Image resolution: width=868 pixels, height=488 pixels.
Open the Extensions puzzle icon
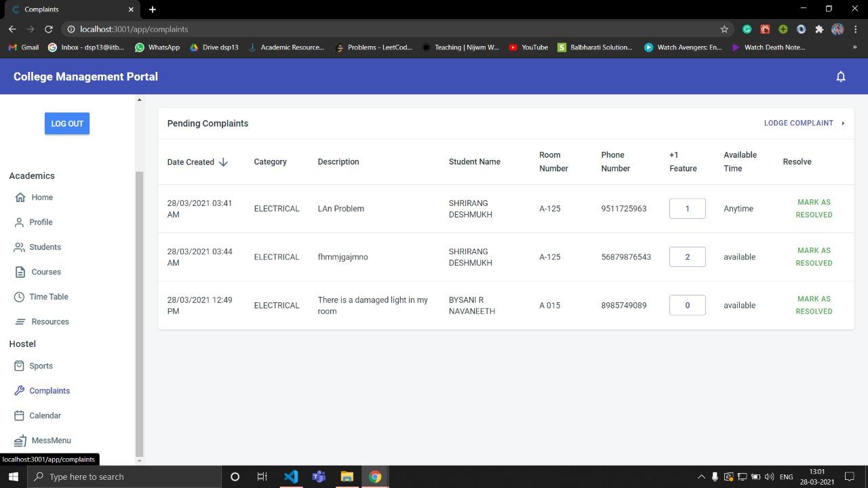[819, 29]
